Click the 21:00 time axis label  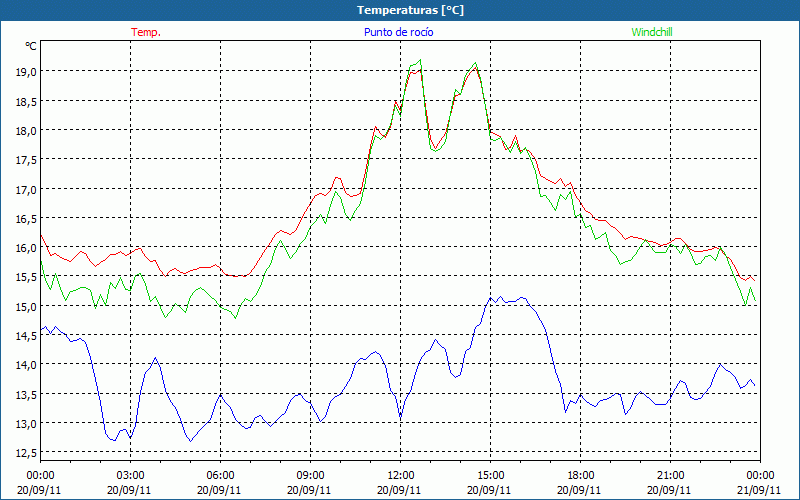click(670, 476)
